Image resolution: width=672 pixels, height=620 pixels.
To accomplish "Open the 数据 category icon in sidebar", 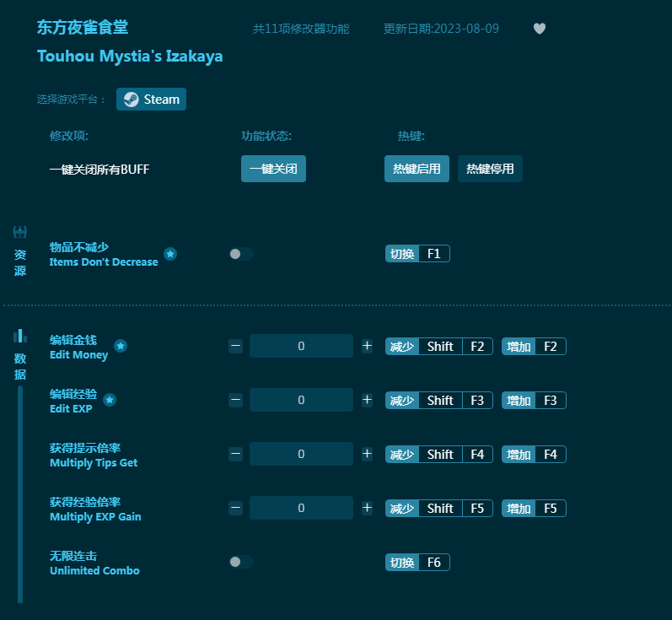I will (x=19, y=336).
